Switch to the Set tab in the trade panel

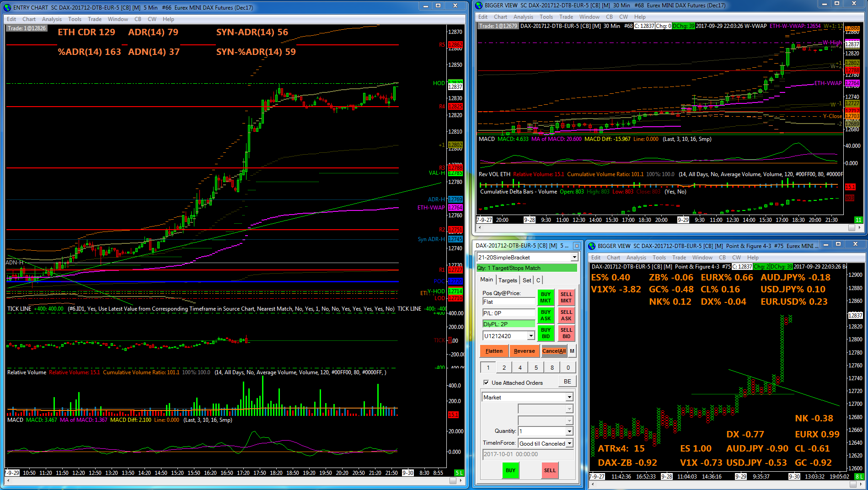(x=527, y=280)
